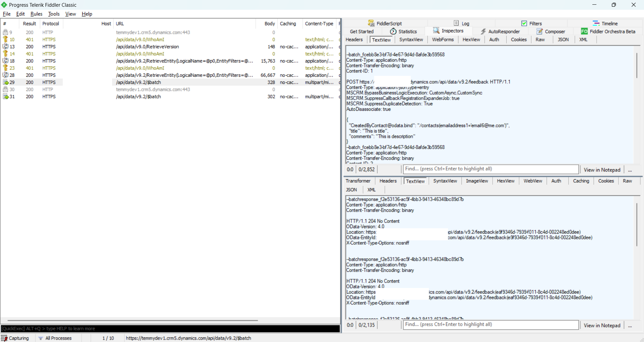Viewport: 644px width, 342px height.
Task: Sort sessions by Result column header
Action: coord(30,23)
